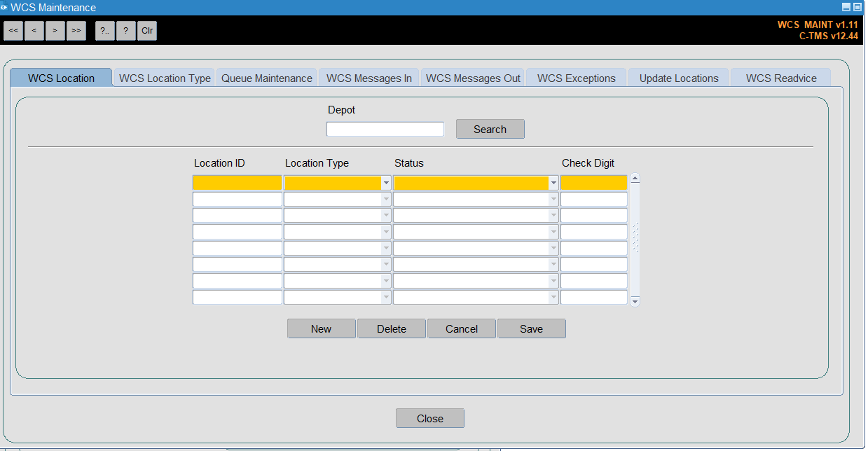Click the Search button
Image resolution: width=868 pixels, height=451 pixels.
490,130
